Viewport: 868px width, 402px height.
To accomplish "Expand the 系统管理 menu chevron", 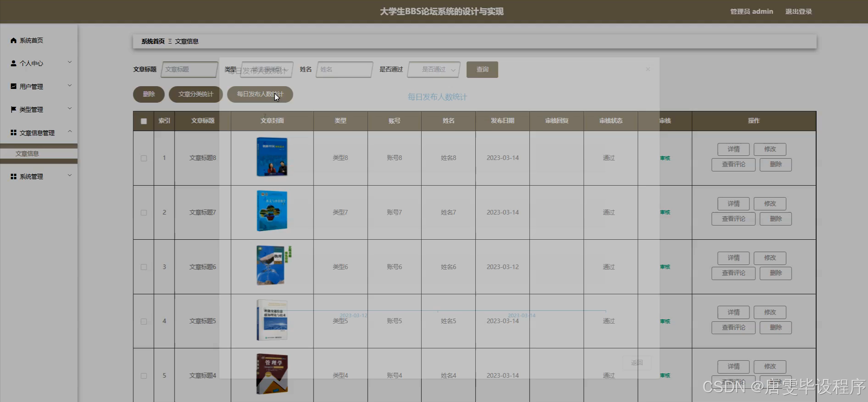I will coord(70,175).
